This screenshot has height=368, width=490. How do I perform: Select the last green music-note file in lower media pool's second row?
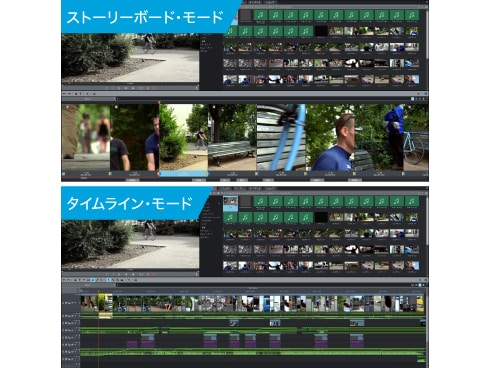point(306,218)
